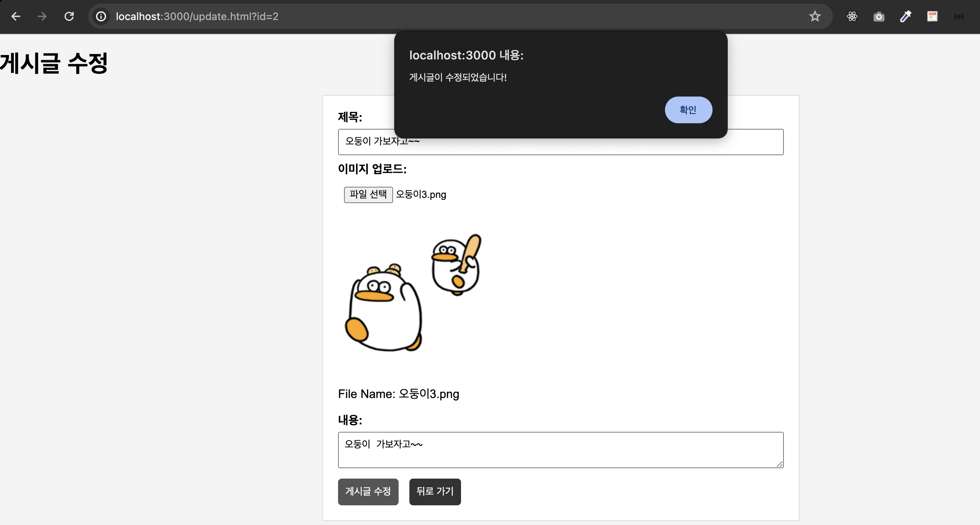Click the address bar URL

click(x=197, y=16)
